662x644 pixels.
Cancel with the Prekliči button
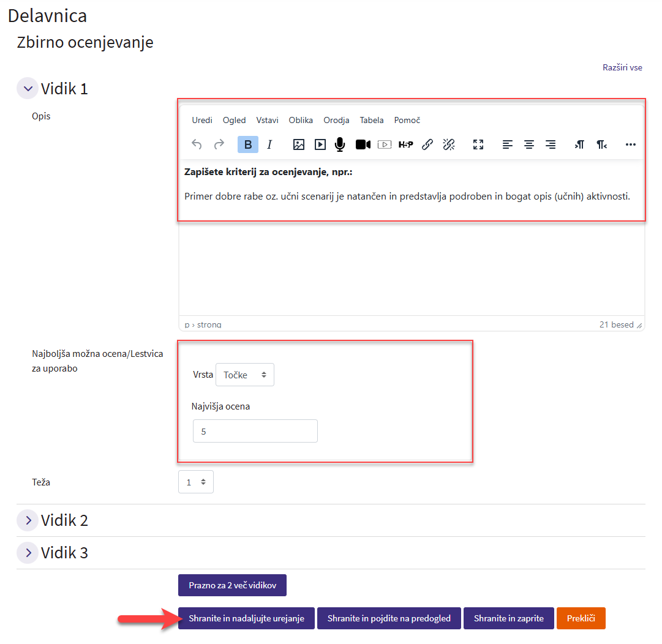[581, 618]
